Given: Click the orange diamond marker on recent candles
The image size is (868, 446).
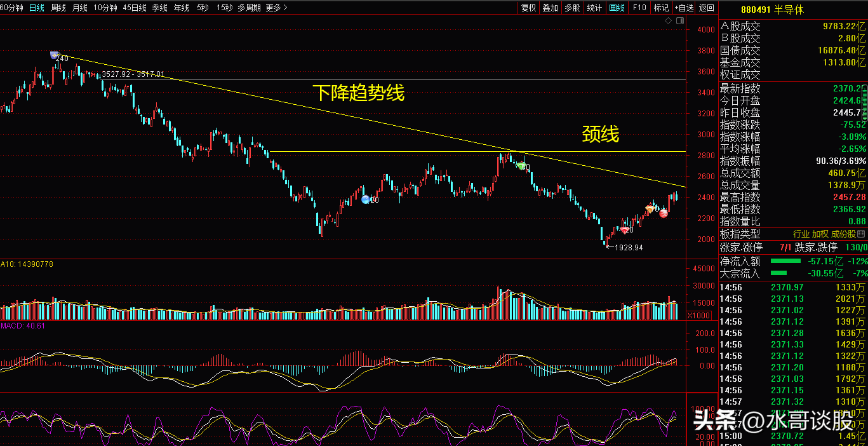Looking at the screenshot, I should click(x=650, y=209).
